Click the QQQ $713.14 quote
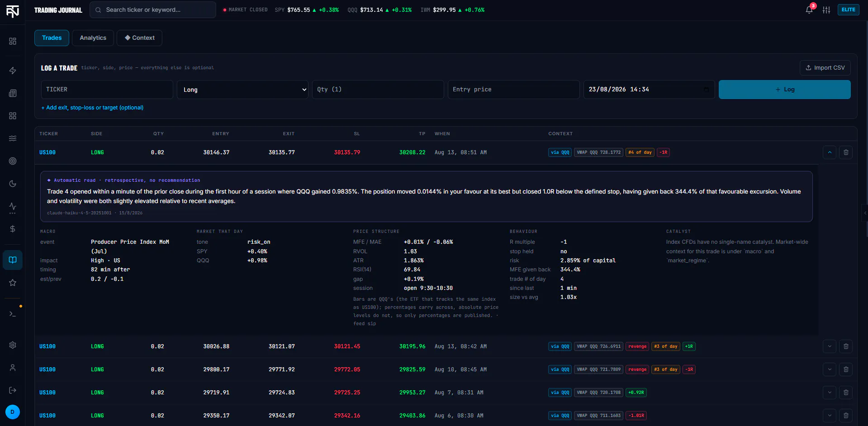This screenshot has width=868, height=426. pyautogui.click(x=379, y=10)
